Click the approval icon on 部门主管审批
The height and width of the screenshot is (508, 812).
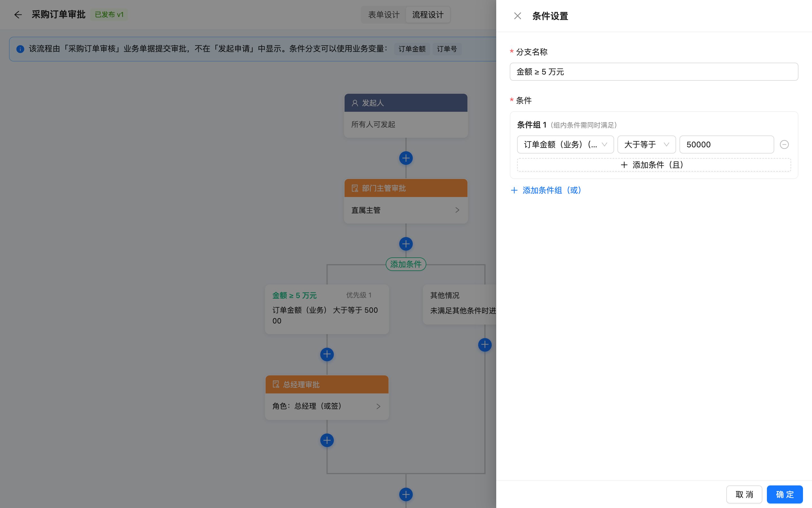coord(355,188)
